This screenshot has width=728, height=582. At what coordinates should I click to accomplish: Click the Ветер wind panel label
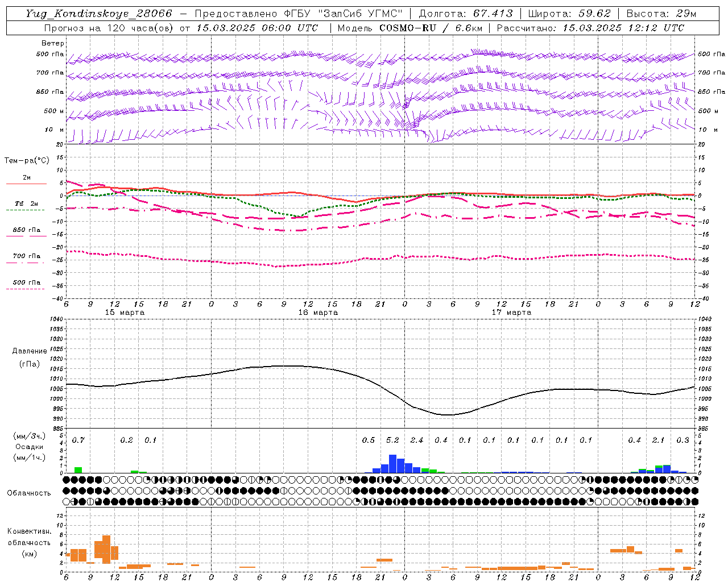53,43
